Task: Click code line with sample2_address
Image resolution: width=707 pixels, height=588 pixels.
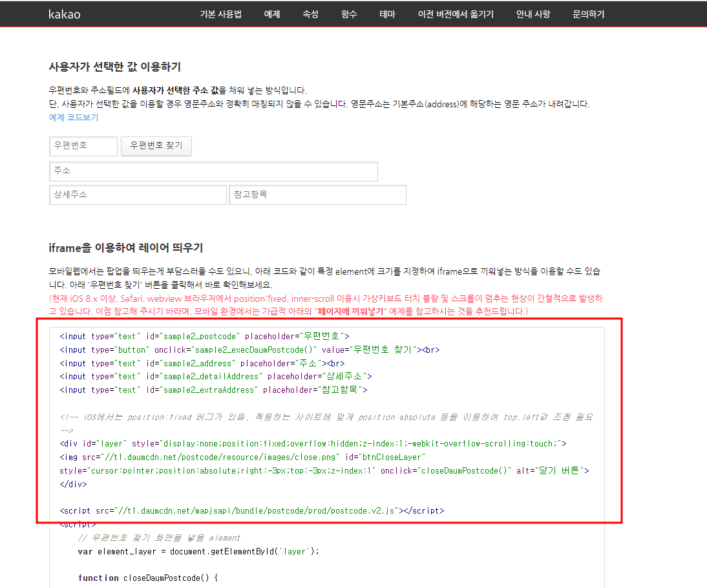Action: [x=202, y=363]
